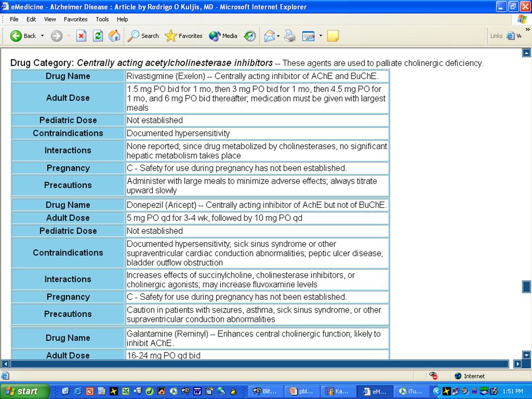Click the 1:51 PM system clock

point(513,391)
